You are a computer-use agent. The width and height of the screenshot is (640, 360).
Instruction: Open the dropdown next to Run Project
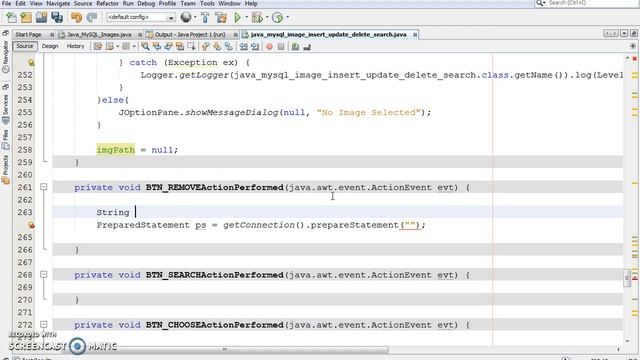246,17
